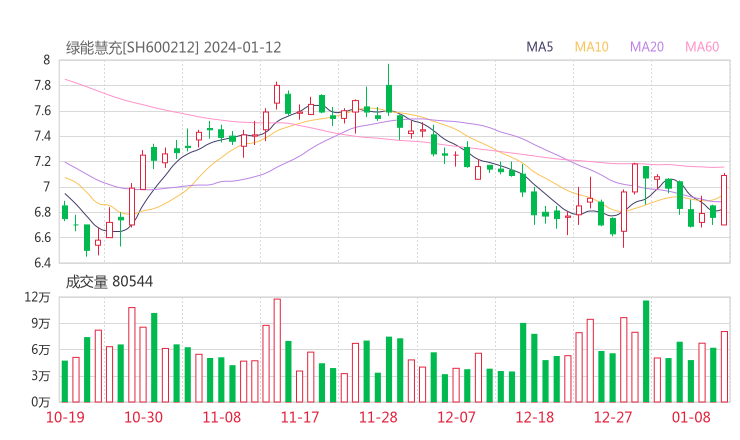Select the first green volume bar at 10-19
The width and height of the screenshot is (740, 440).
click(65, 381)
